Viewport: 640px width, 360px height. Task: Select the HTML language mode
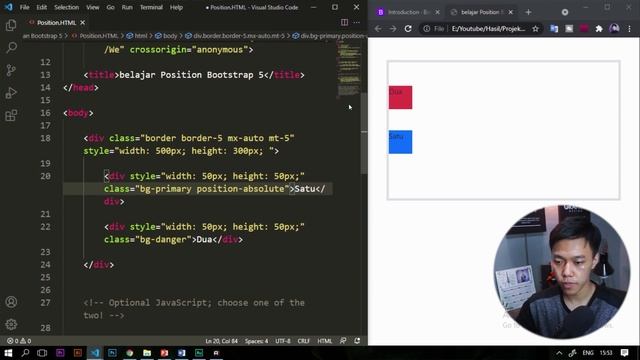coord(324,341)
